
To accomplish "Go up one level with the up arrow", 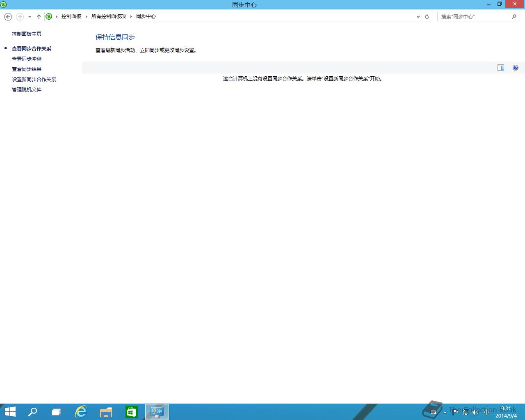I will click(x=39, y=17).
